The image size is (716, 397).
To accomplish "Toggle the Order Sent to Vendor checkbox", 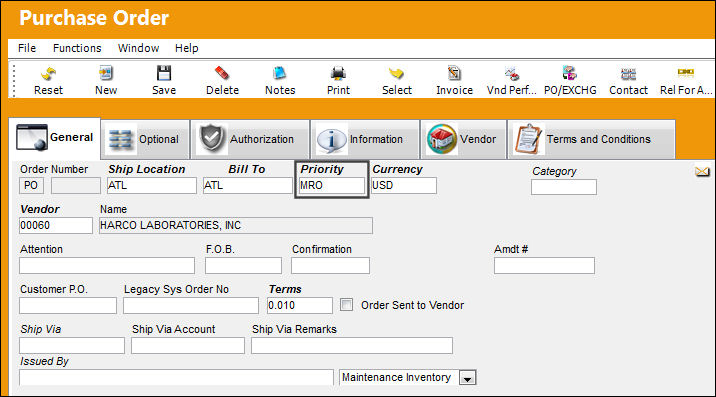I will (347, 305).
